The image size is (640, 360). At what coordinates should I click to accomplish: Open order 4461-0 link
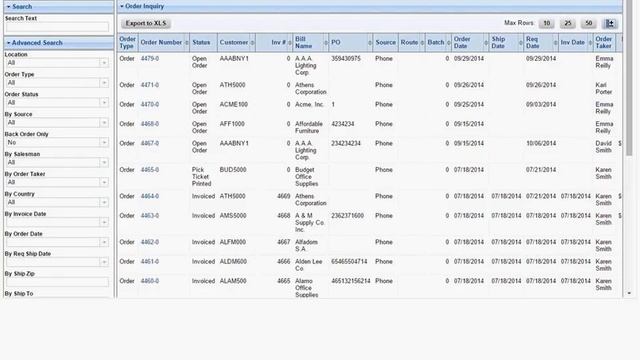pyautogui.click(x=150, y=262)
